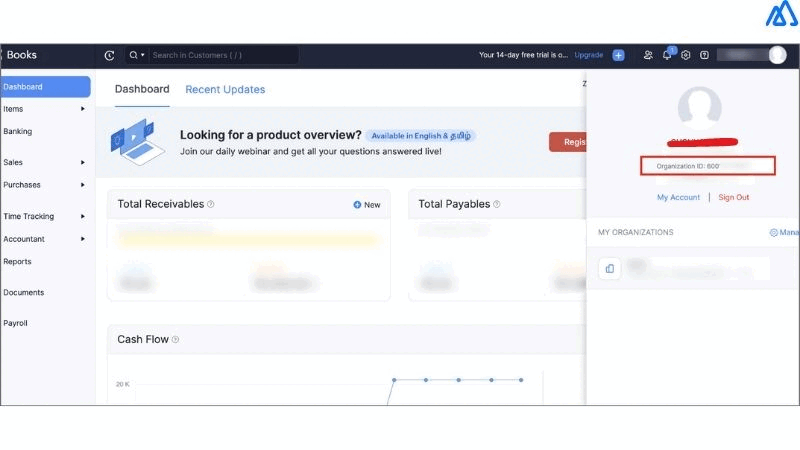This screenshot has width=800, height=450.
Task: Open Sales in the sidebar
Action: click(13, 162)
